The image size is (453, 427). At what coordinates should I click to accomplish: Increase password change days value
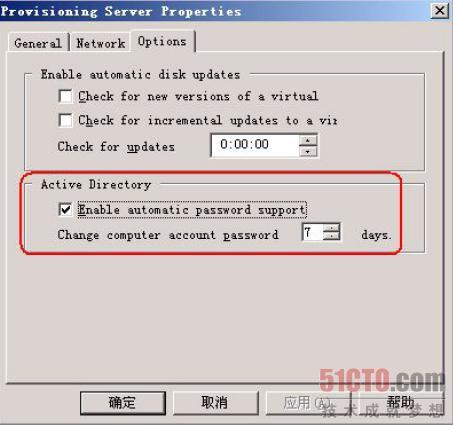[x=332, y=228]
